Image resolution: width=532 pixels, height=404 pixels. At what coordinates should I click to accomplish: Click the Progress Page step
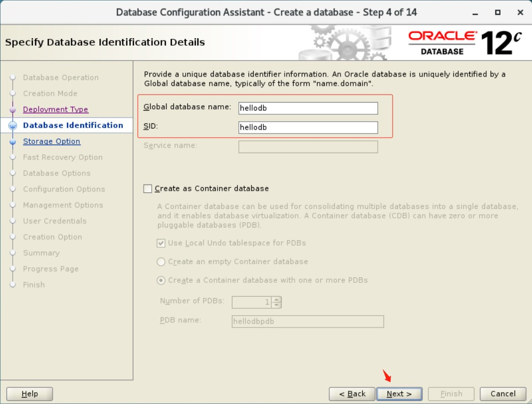point(51,268)
